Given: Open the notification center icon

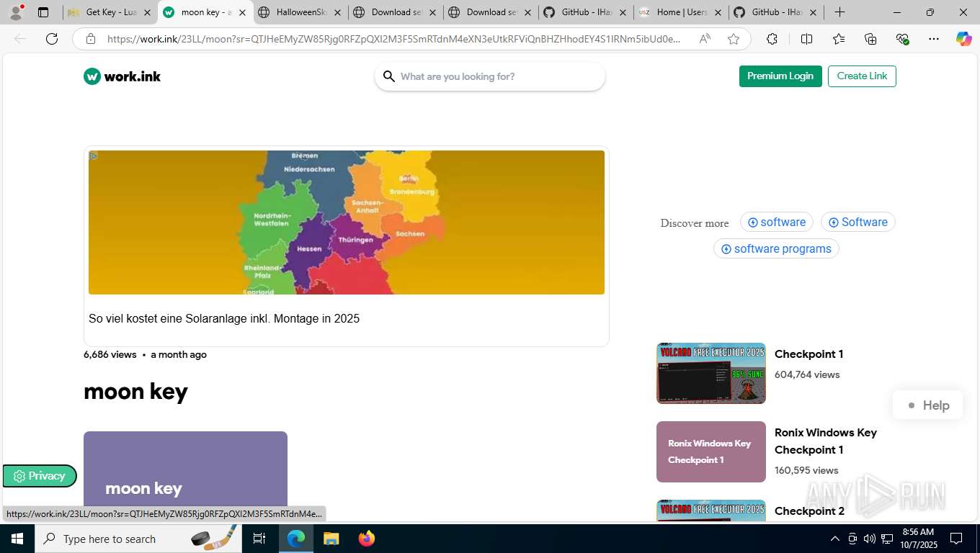Looking at the screenshot, I should click(x=956, y=539).
